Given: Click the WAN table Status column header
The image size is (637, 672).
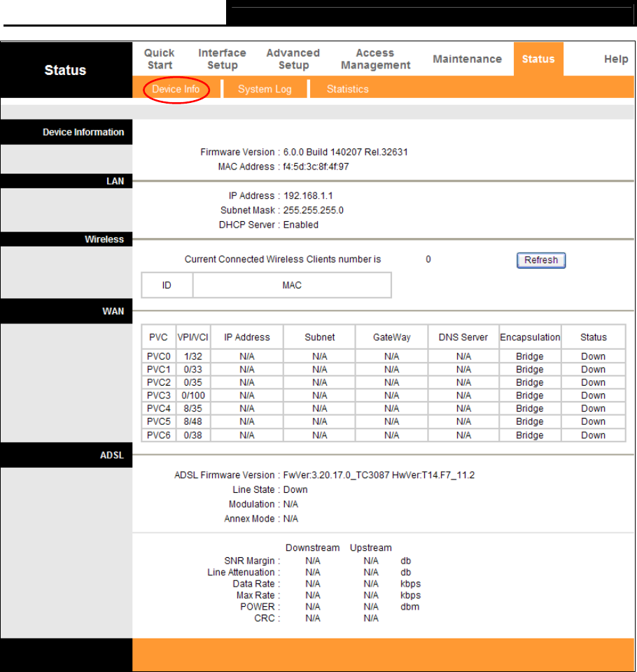Looking at the screenshot, I should (594, 337).
